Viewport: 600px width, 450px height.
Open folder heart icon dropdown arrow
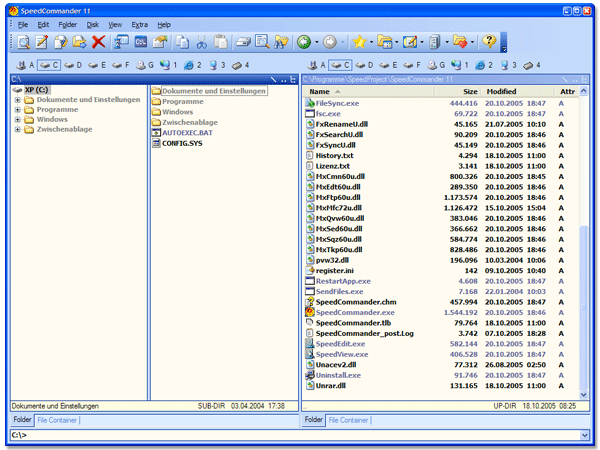(472, 42)
